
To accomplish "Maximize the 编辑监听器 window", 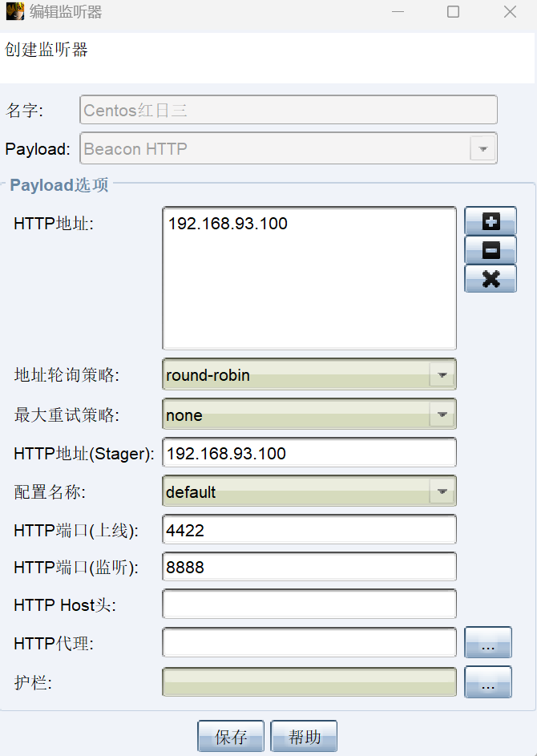I will coord(453,12).
